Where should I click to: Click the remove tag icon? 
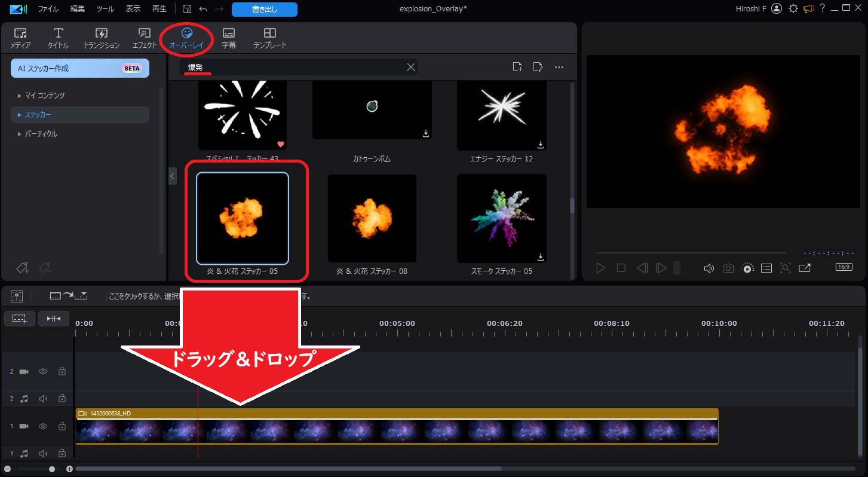click(45, 268)
